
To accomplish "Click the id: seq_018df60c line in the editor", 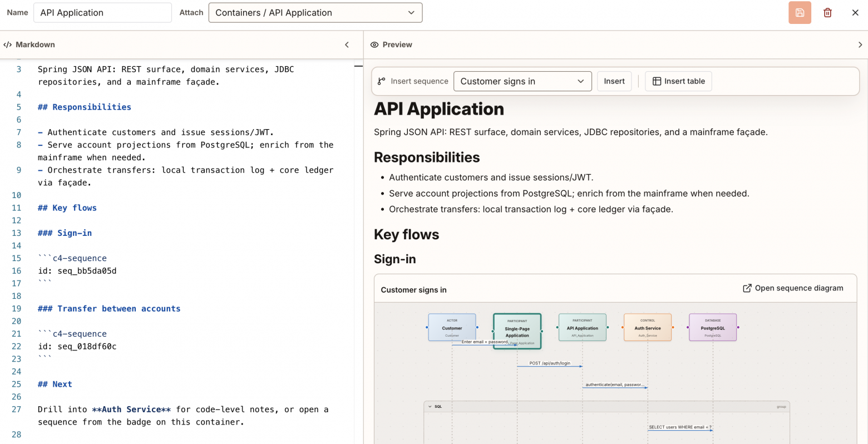I will click(x=77, y=347).
